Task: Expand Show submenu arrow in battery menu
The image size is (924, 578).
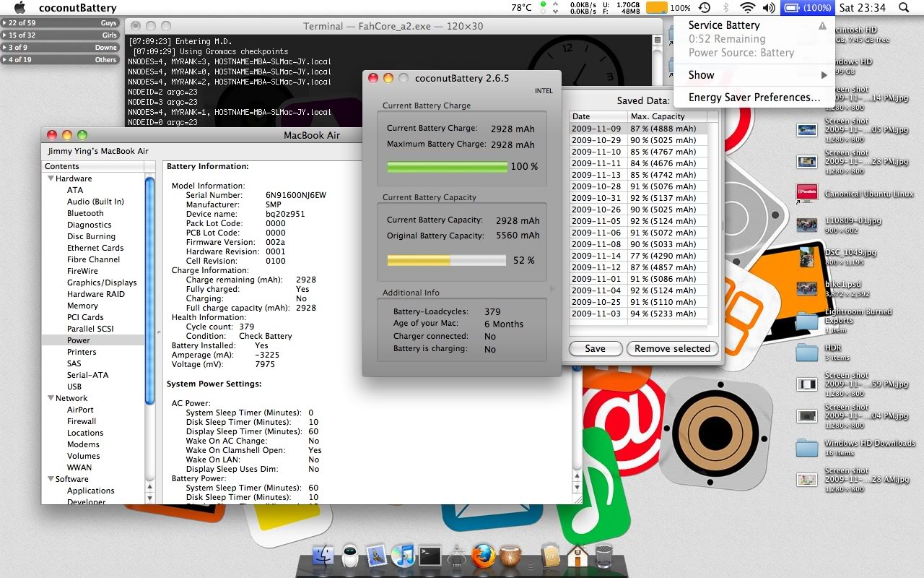Action: tap(824, 75)
